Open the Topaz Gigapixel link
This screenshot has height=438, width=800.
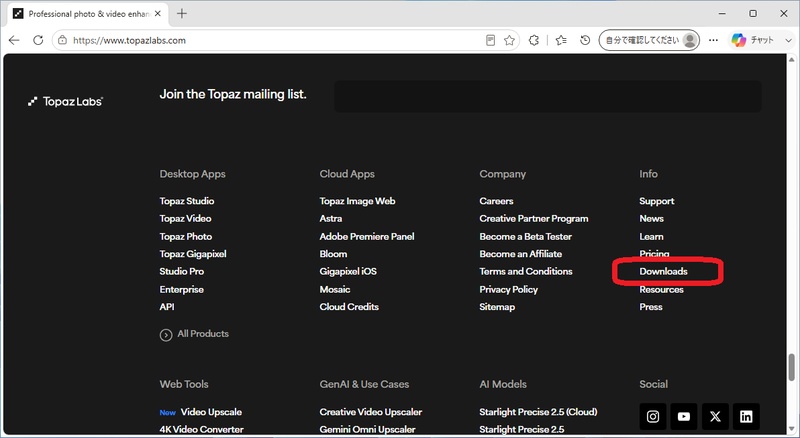(193, 254)
